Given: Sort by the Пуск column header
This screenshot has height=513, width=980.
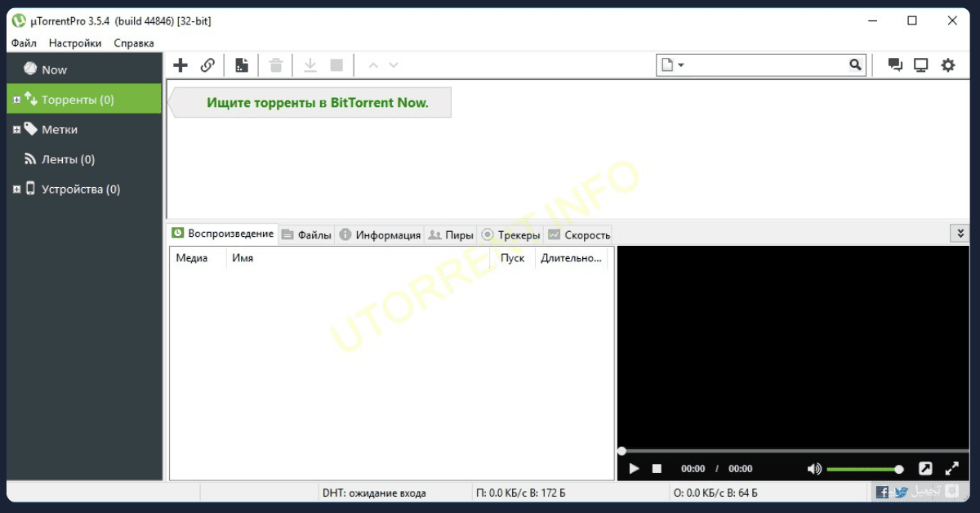Looking at the screenshot, I should pyautogui.click(x=512, y=258).
